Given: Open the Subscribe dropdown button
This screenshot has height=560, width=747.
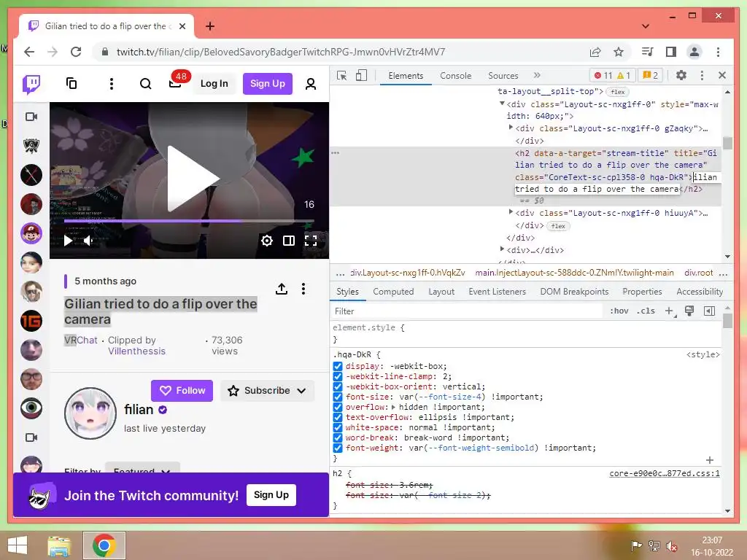Looking at the screenshot, I should point(267,391).
